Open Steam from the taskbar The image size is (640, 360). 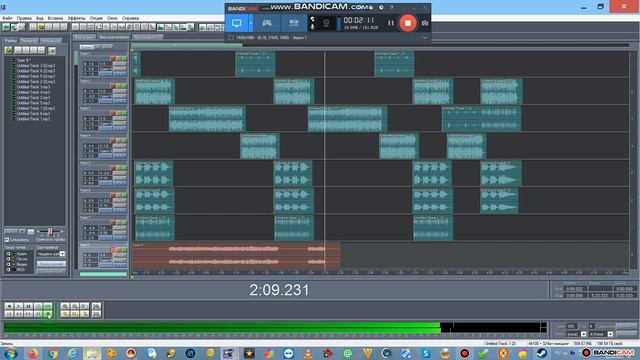[542, 353]
